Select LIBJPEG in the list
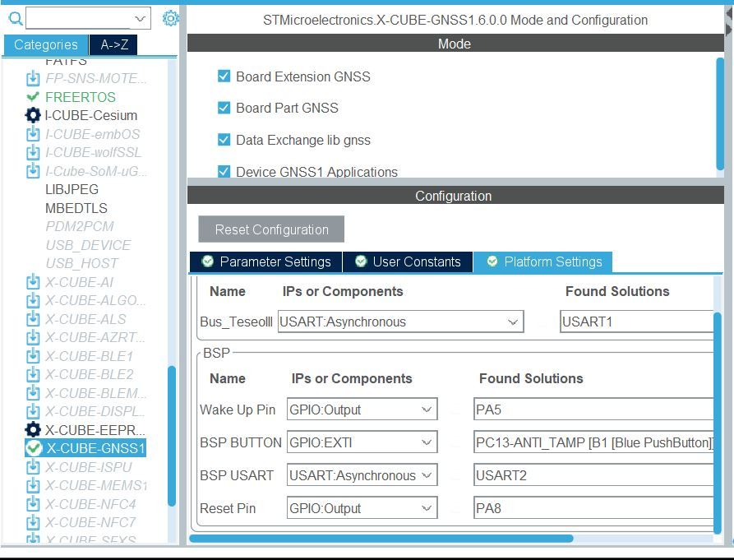This screenshot has width=734, height=560. (x=72, y=189)
